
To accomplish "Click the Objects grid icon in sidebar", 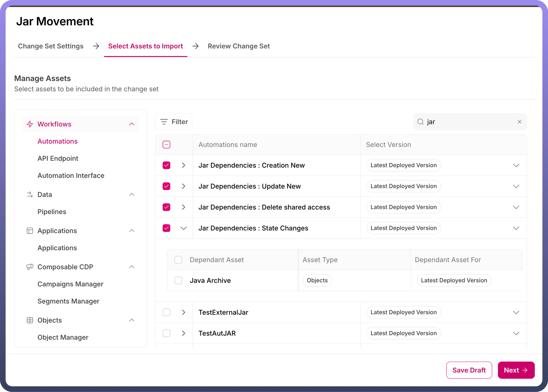I will [30, 320].
